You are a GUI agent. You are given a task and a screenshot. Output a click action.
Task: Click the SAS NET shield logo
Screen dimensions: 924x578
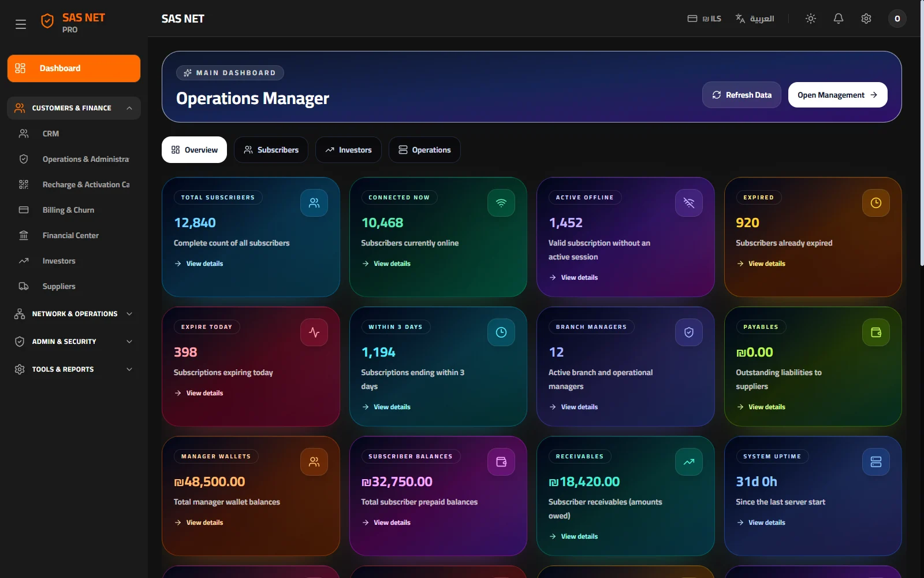coord(47,21)
